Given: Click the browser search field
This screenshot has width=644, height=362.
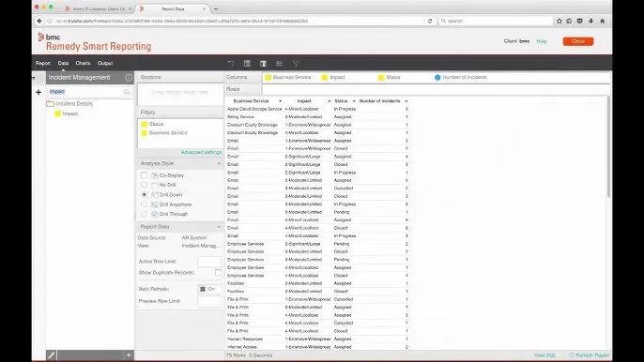Looking at the screenshot, I should point(496,21).
